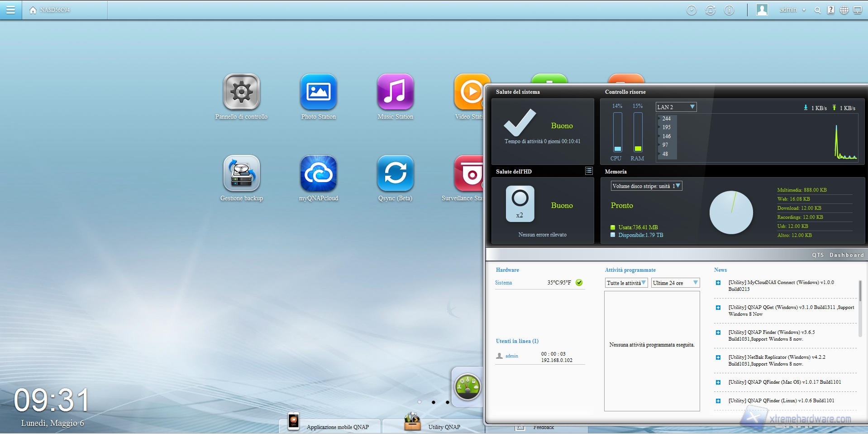
Task: Click the News list scrollbar
Action: tap(860, 290)
